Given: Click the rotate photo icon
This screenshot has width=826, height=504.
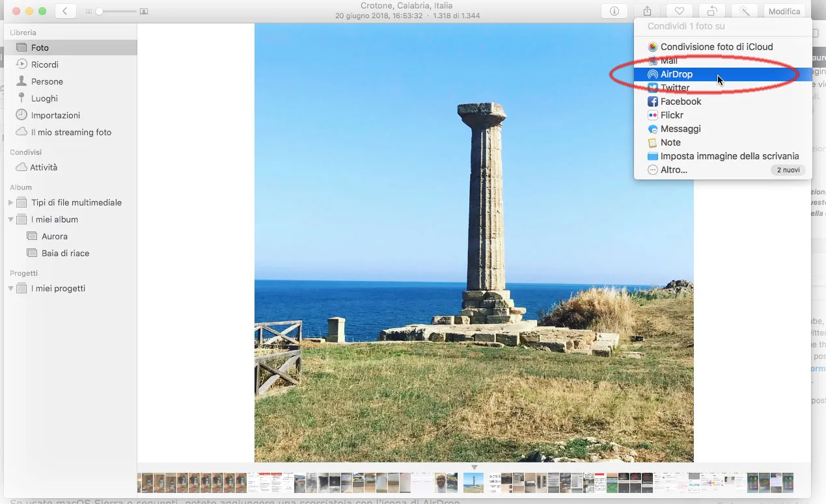Looking at the screenshot, I should coord(711,11).
